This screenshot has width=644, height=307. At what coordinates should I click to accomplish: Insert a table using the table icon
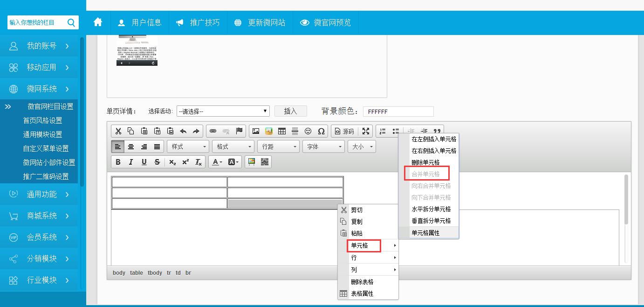pos(282,132)
